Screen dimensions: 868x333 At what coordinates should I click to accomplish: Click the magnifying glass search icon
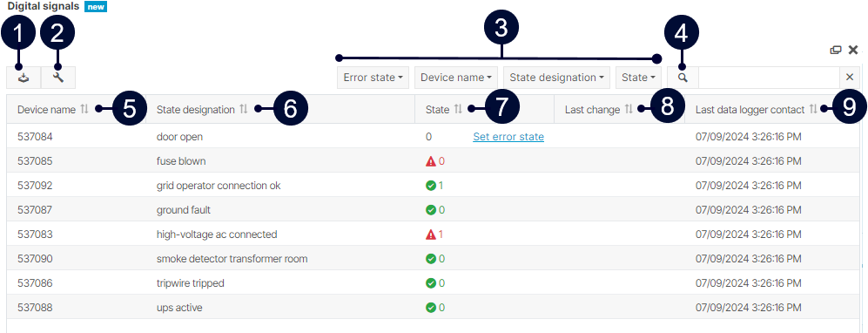click(x=683, y=78)
